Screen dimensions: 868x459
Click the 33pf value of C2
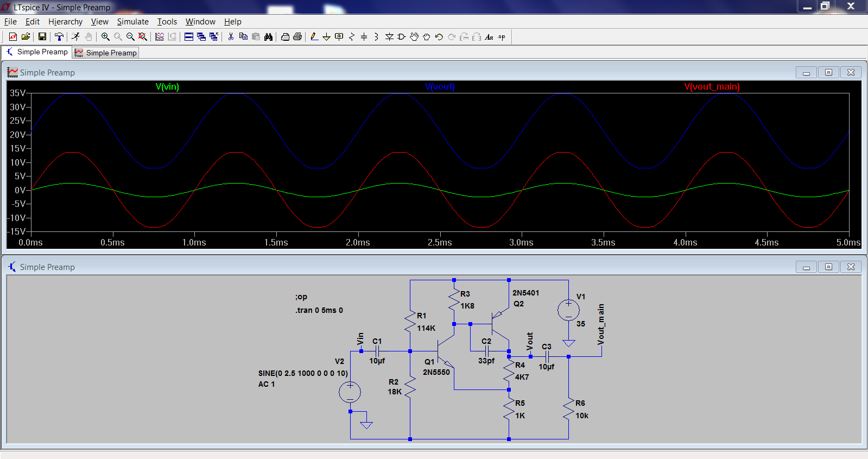point(486,361)
